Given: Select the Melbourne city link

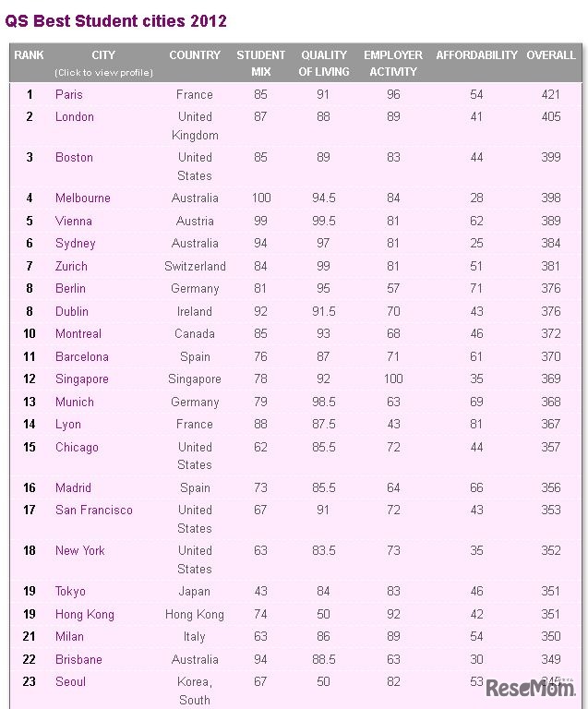Looking at the screenshot, I should (82, 198).
